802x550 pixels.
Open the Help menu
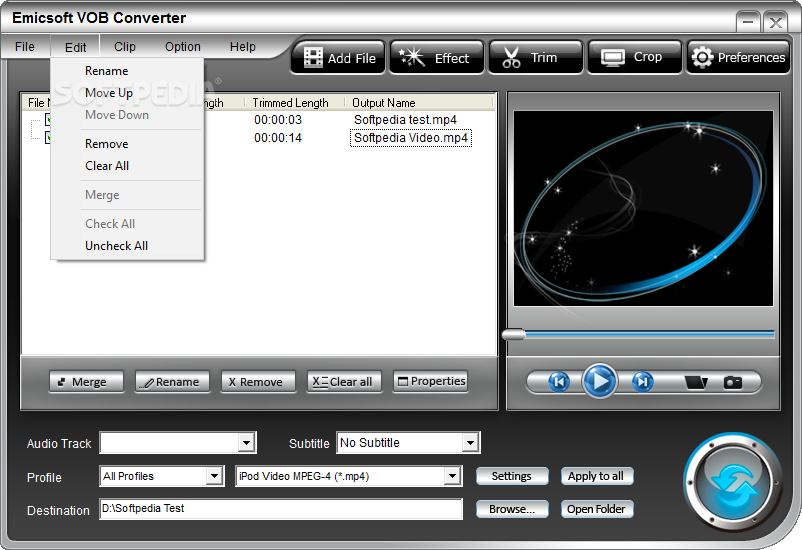click(x=242, y=47)
